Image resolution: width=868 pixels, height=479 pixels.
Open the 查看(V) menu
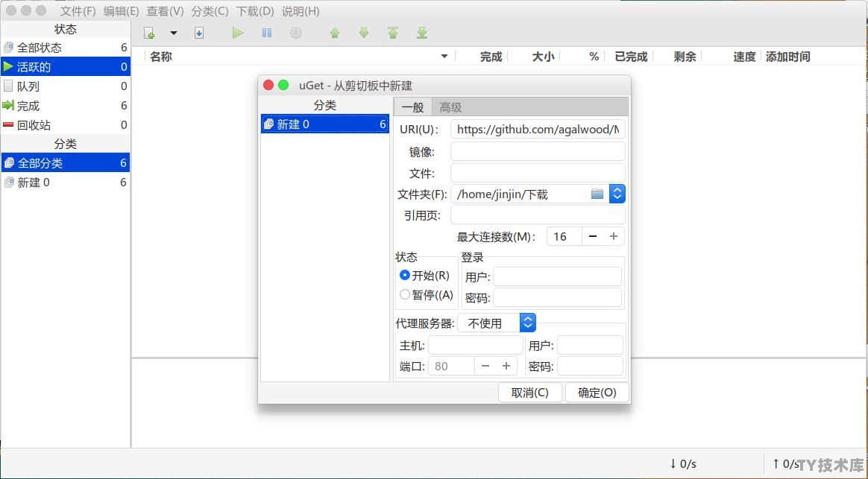pos(165,11)
